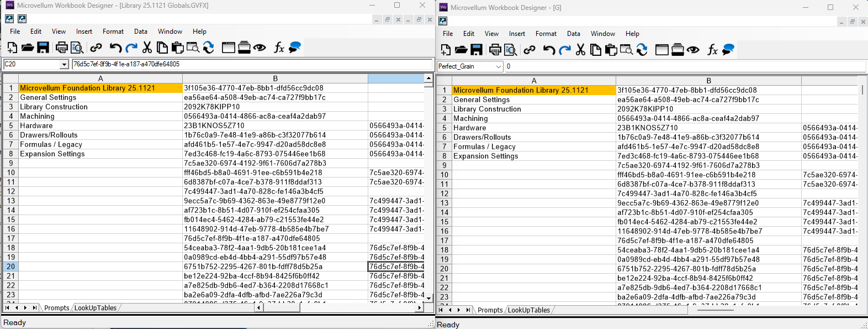This screenshot has width=868, height=329.
Task: Select the Prompts sheet tab in the right window
Action: [x=490, y=310]
